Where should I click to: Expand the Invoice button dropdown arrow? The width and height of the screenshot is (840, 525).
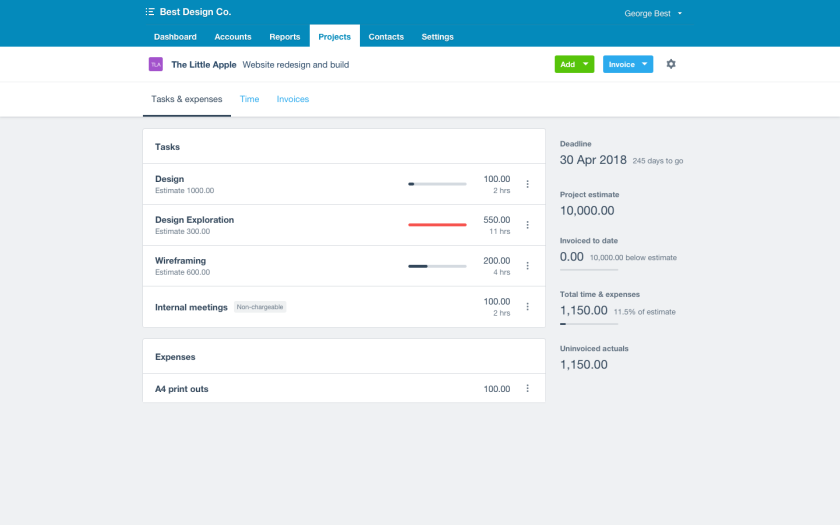tap(645, 64)
